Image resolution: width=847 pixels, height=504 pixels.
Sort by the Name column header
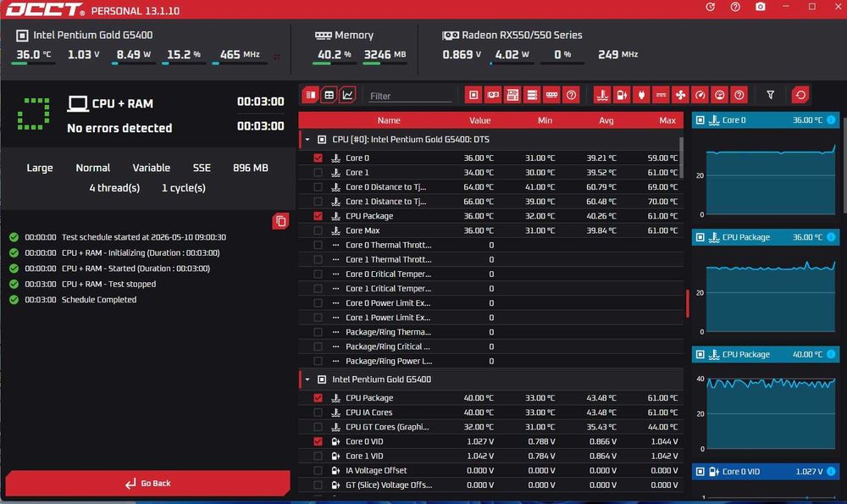(389, 120)
